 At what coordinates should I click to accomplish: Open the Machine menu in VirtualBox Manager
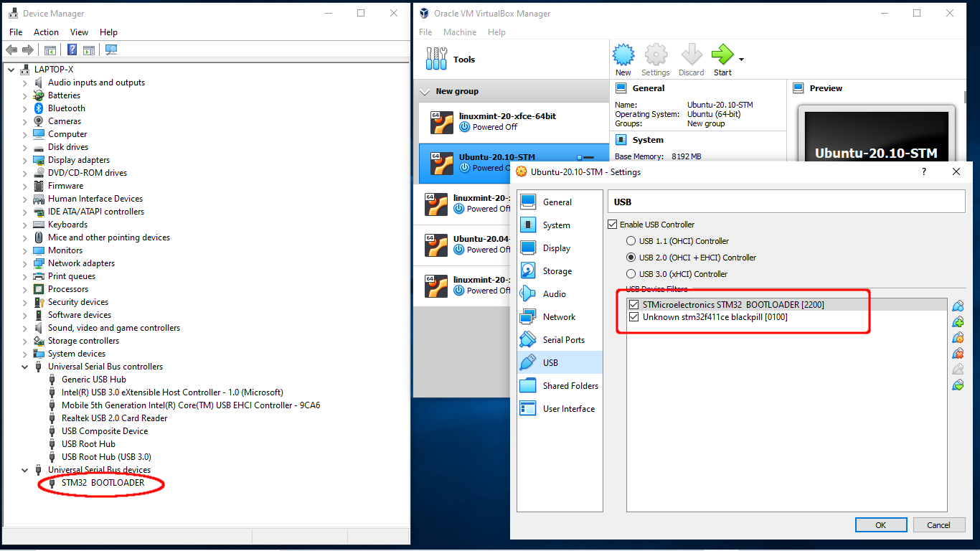[x=460, y=32]
